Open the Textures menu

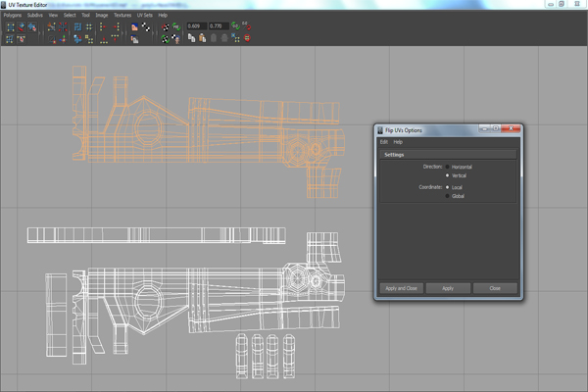pos(122,16)
